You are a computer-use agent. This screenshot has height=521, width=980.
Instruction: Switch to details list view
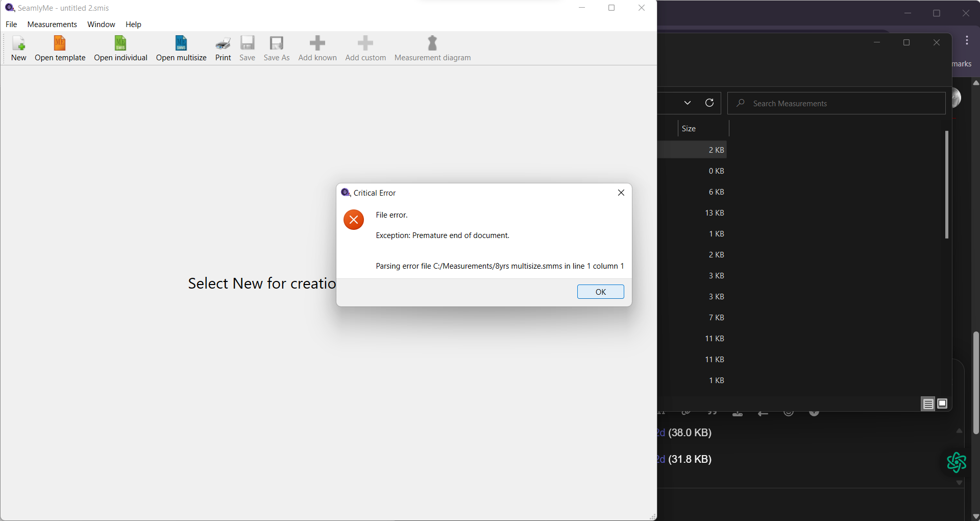click(928, 404)
